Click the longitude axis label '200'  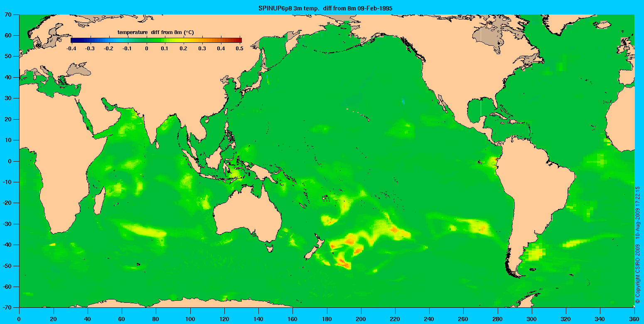pos(361,320)
